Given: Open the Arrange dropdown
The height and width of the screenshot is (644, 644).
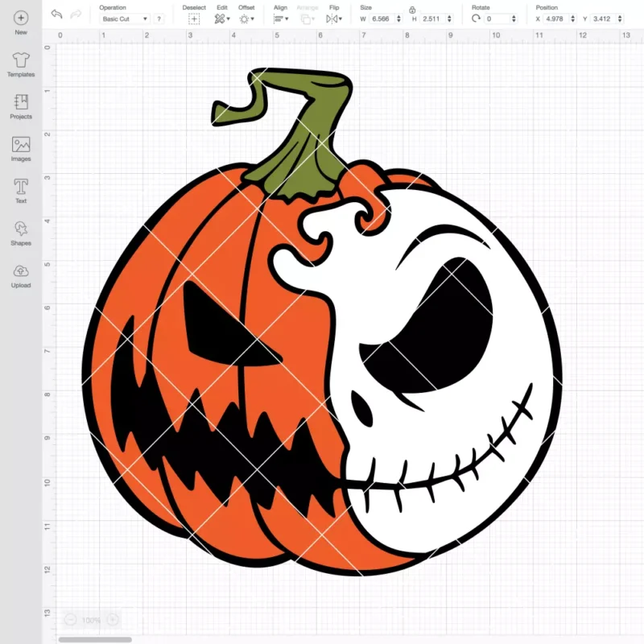Looking at the screenshot, I should [308, 19].
